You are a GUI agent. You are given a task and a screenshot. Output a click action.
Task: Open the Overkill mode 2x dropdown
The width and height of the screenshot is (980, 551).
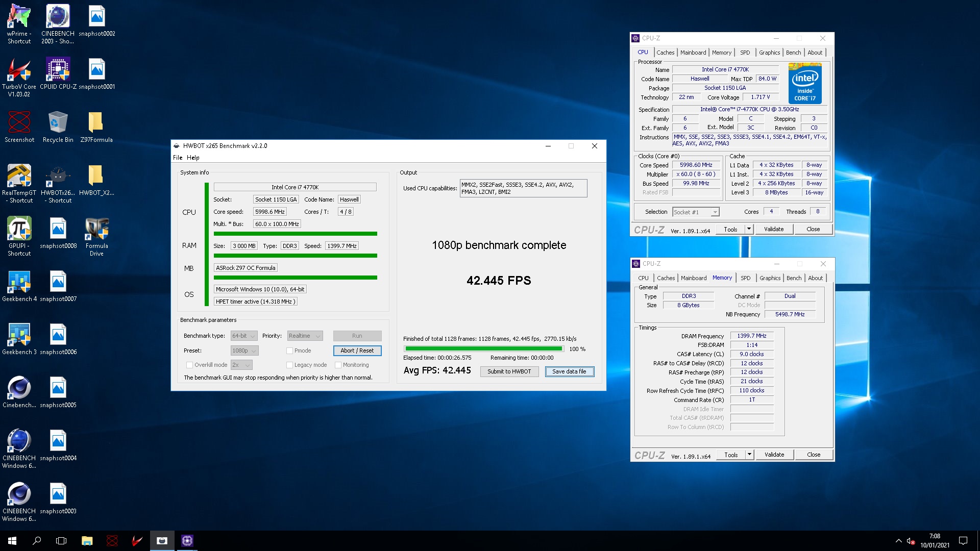pyautogui.click(x=241, y=365)
